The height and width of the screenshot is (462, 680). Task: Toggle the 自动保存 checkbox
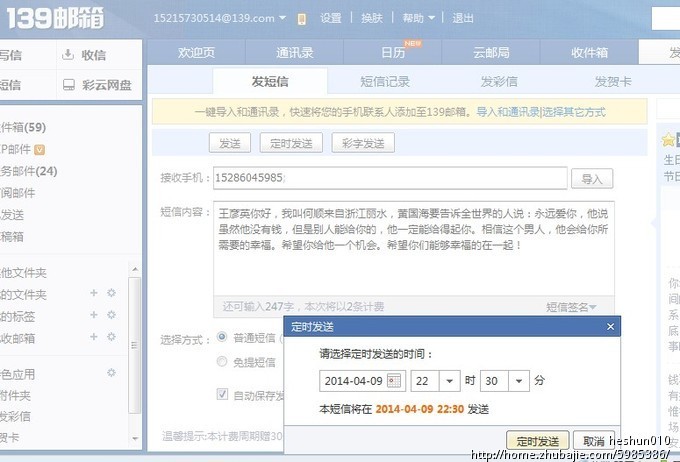point(222,394)
